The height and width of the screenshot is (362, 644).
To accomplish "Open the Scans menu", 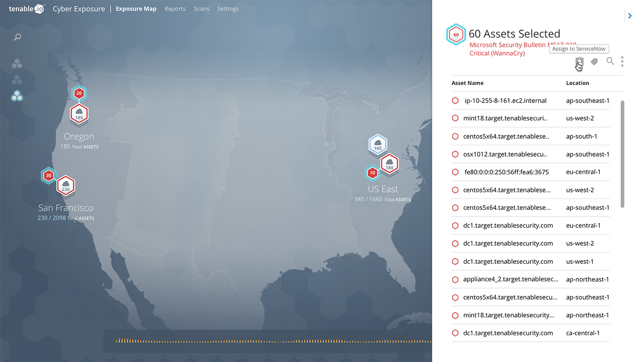I will [x=202, y=9].
